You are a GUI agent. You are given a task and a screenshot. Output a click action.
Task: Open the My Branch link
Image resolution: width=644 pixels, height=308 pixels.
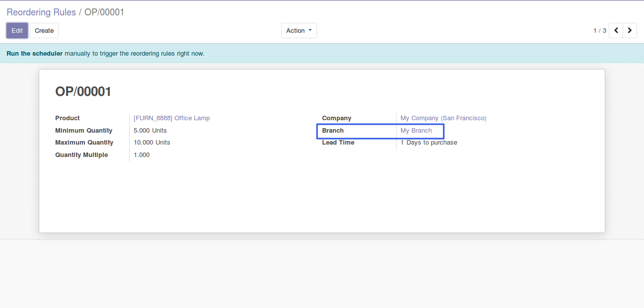click(416, 131)
